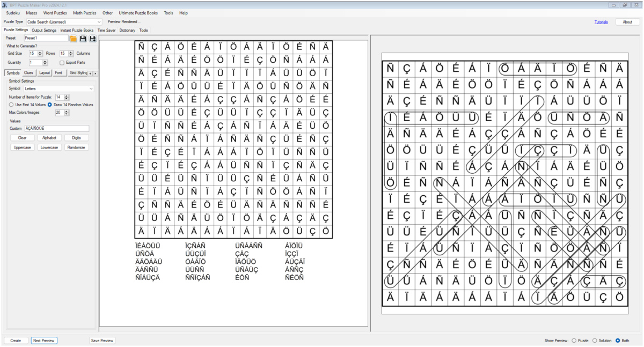Open the Tutorials link
This screenshot has width=644, height=347.
coord(601,22)
